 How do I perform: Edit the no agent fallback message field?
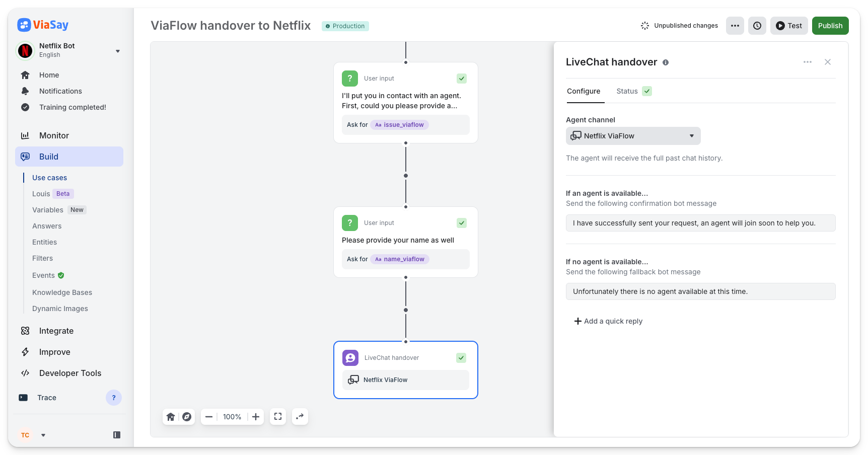[701, 291]
